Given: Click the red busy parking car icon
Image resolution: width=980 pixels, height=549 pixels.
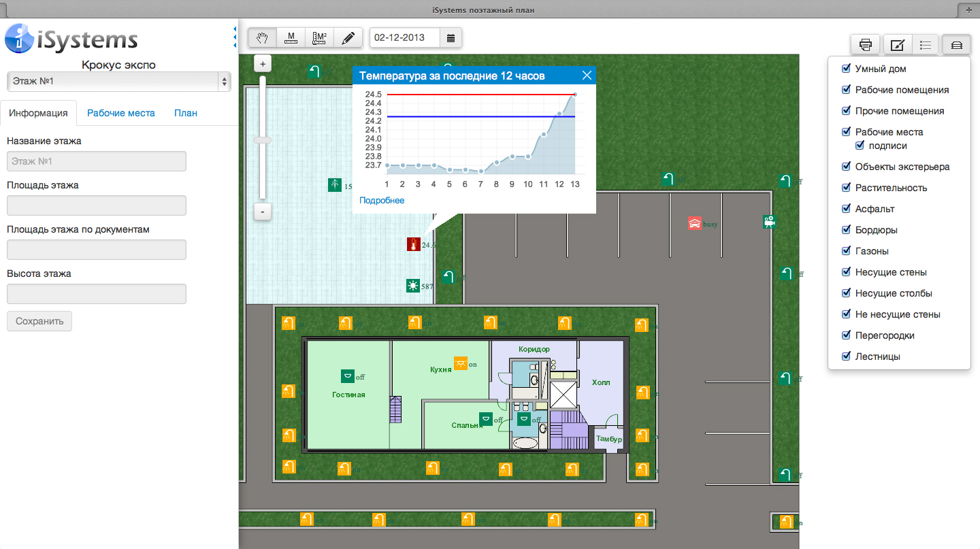Looking at the screenshot, I should 695,223.
